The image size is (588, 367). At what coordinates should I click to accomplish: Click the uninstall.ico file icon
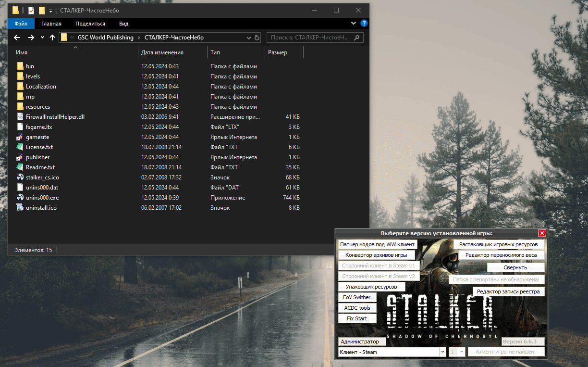click(x=20, y=208)
